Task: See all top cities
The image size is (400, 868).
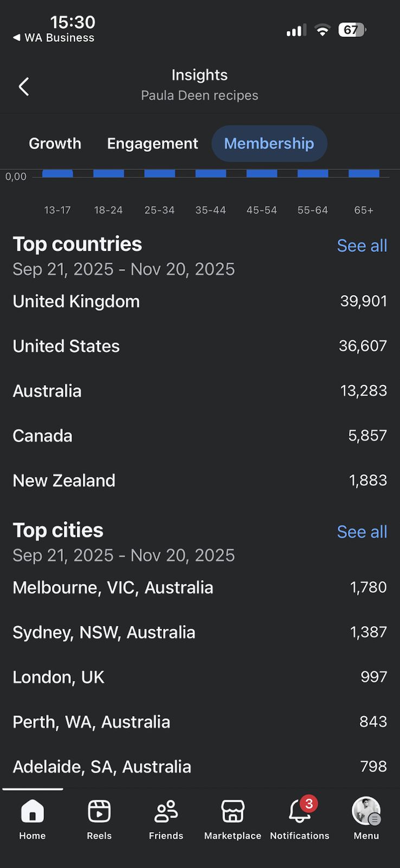Action: coord(362,532)
